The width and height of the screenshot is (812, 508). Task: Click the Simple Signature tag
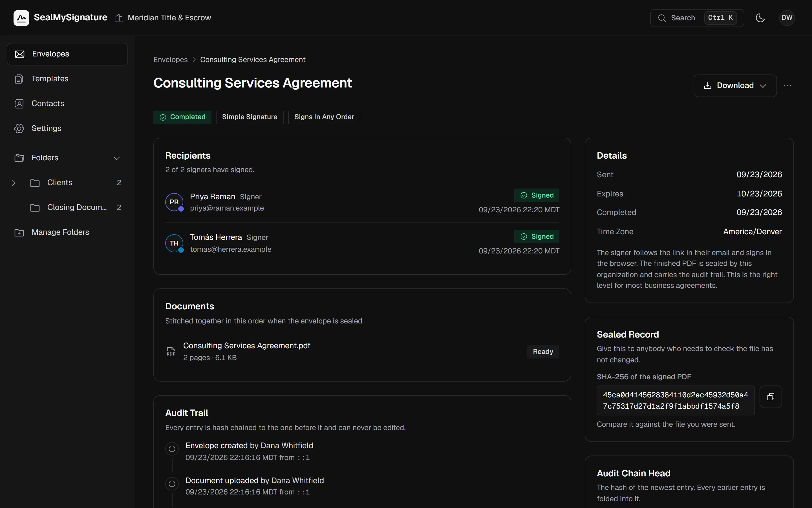[250, 117]
